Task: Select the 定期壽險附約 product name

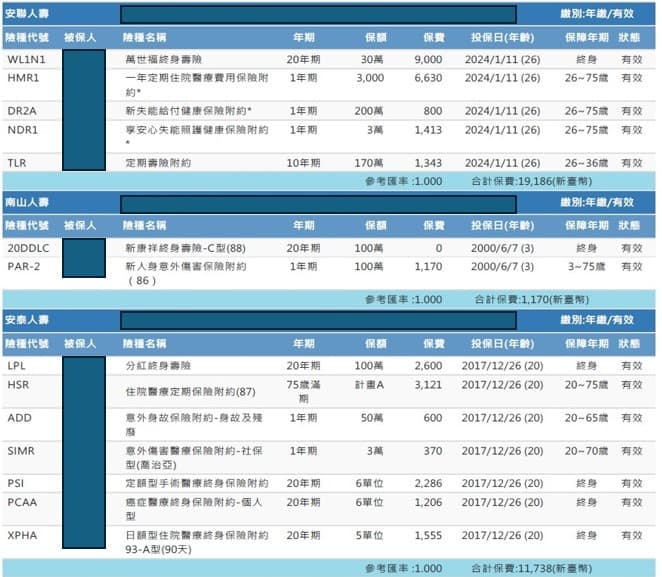Action: pyautogui.click(x=158, y=163)
